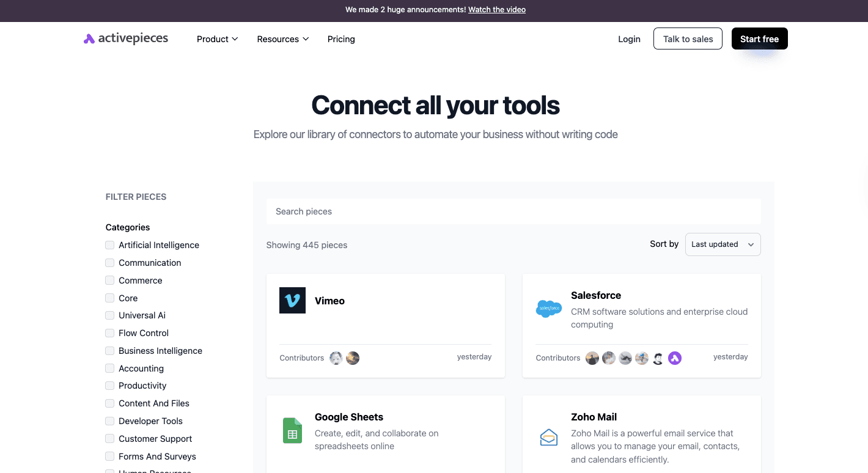Focus the Search pieces field
The height and width of the screenshot is (473, 868).
[x=513, y=211]
